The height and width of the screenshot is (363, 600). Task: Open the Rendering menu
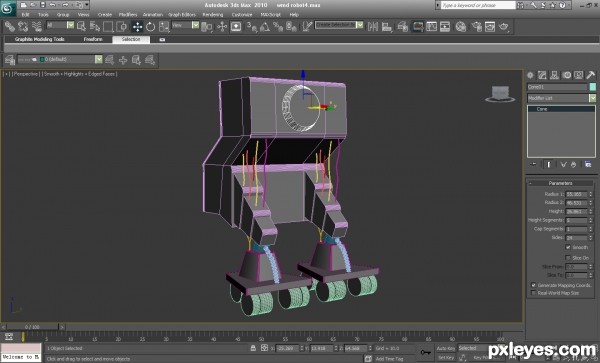tap(213, 15)
